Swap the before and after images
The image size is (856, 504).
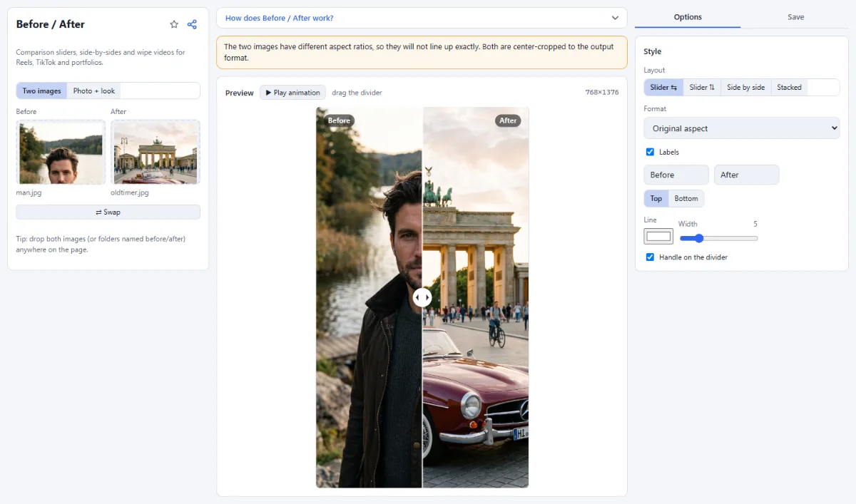tap(108, 212)
